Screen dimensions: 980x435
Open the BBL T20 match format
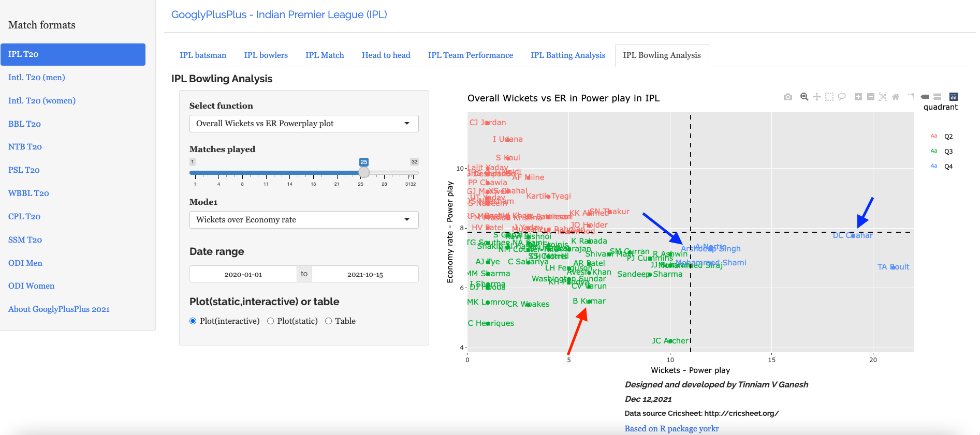[24, 124]
